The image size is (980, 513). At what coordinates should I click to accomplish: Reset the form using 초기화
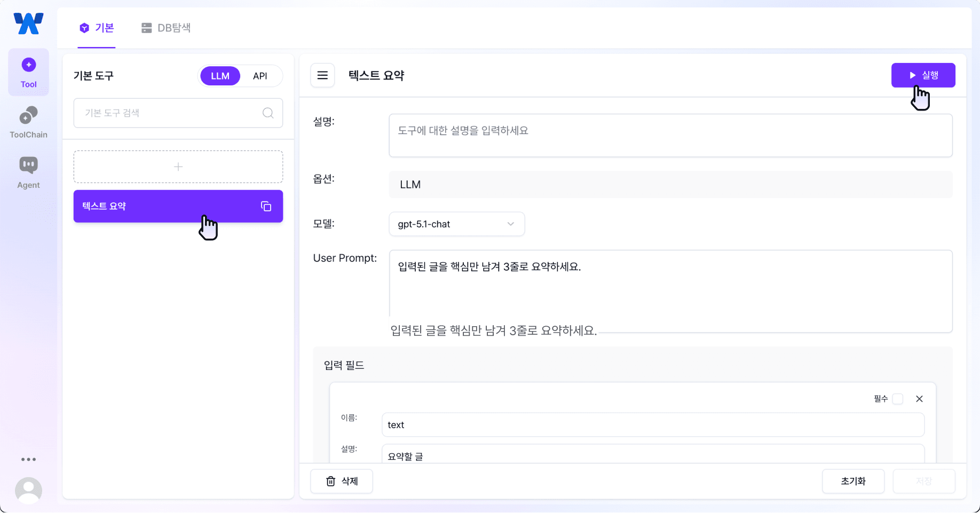coord(853,480)
